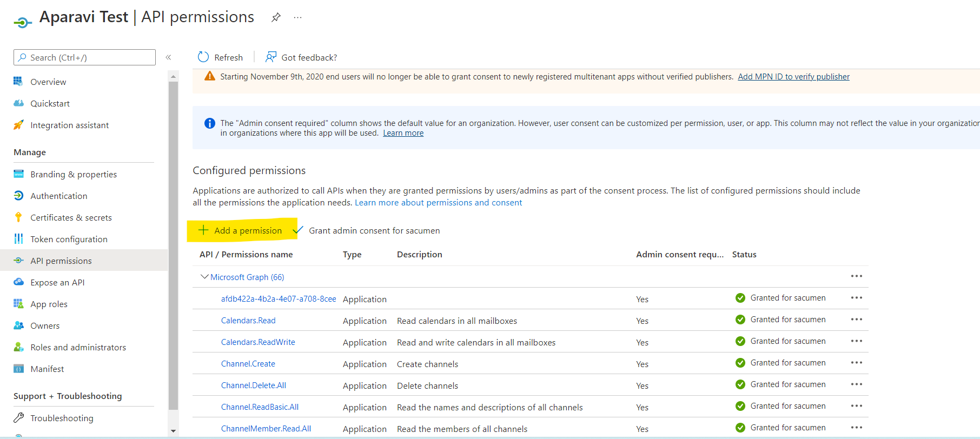The width and height of the screenshot is (980, 439).
Task: Collapse the sidebar with double chevron
Action: 168,57
